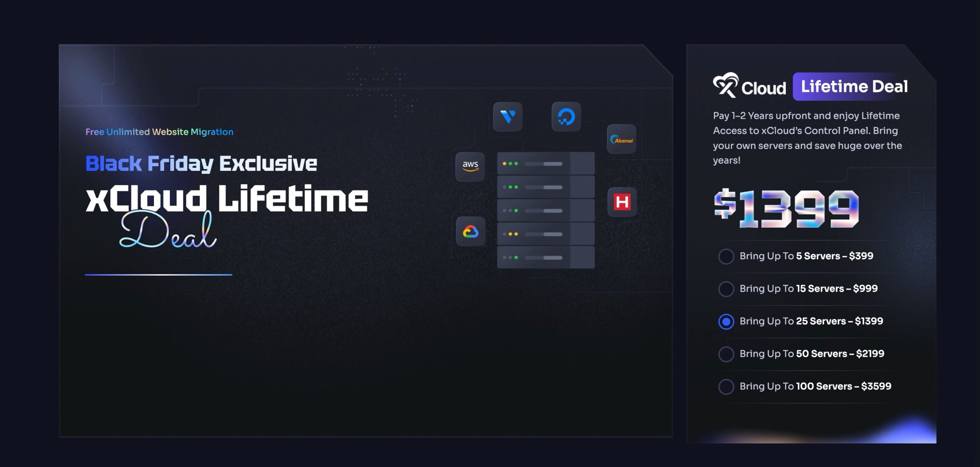Image resolution: width=980 pixels, height=467 pixels.
Task: Choose the 100 Servers – $3599 plan
Action: (726, 387)
